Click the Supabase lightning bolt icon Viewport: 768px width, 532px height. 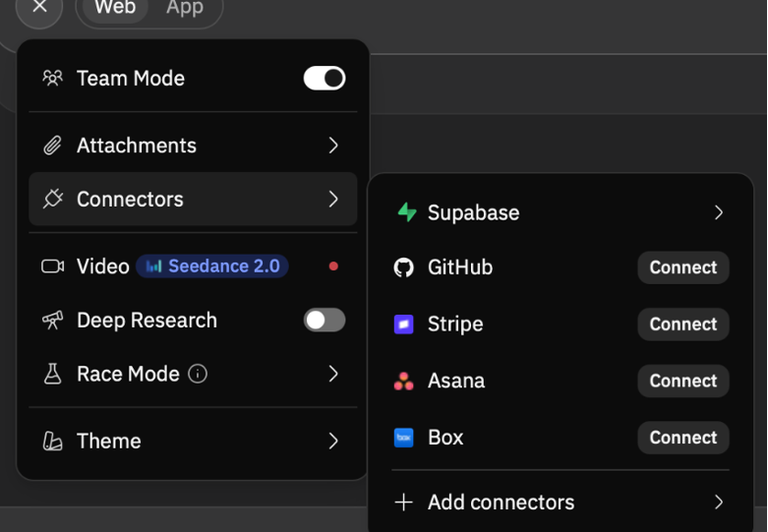tap(406, 212)
